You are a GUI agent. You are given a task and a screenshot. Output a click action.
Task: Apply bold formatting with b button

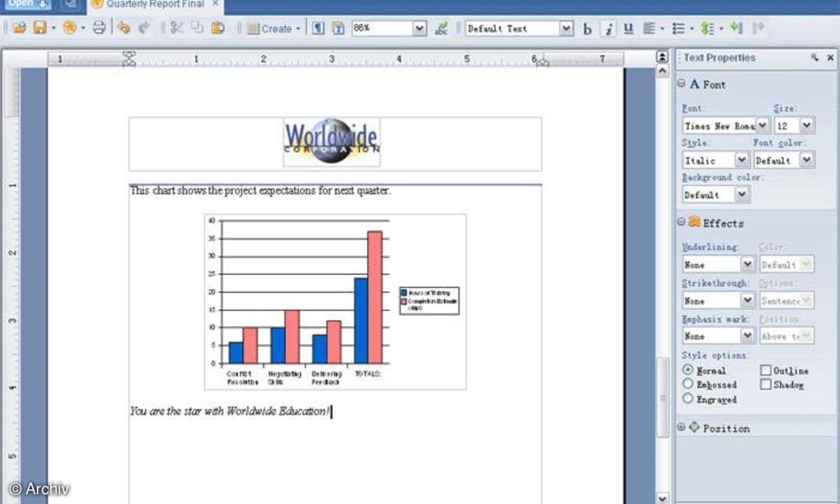point(587,29)
